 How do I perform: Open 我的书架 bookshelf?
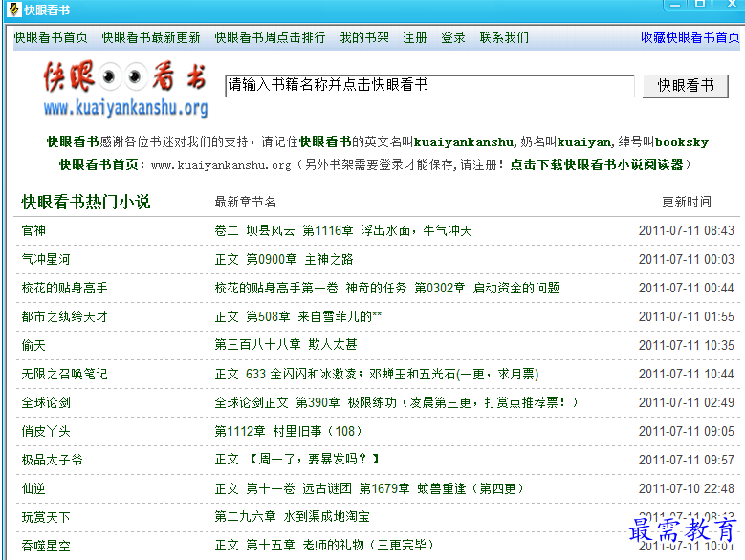[x=364, y=37]
